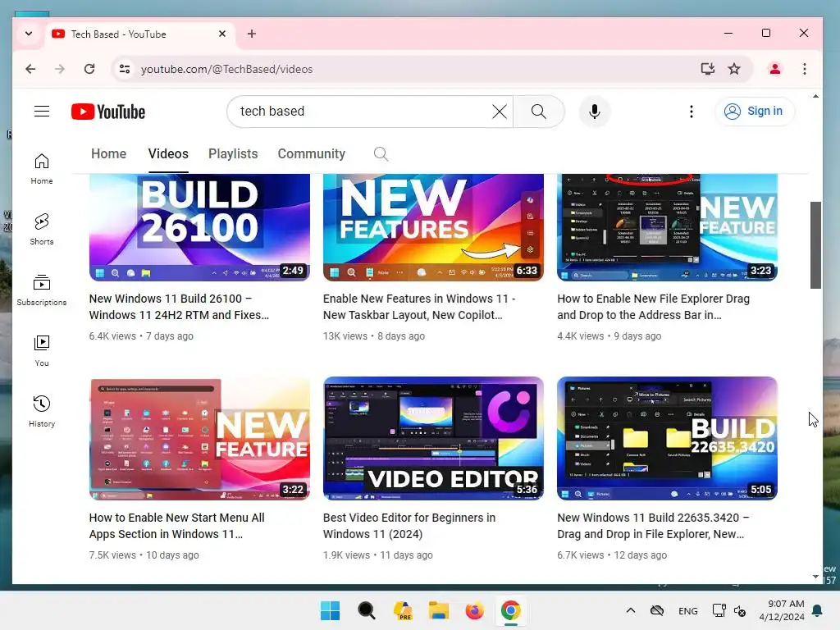Open the notification bell in tray

(818, 610)
